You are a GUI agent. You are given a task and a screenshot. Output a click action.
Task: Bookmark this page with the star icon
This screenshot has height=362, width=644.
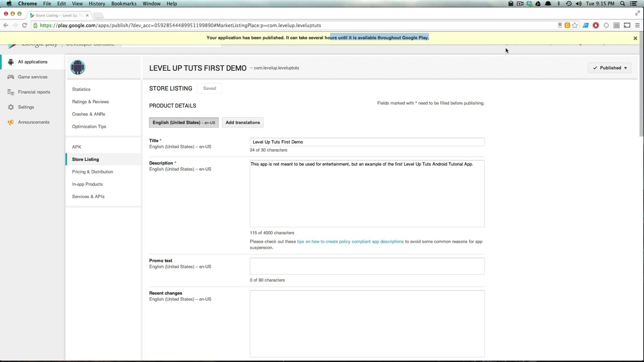(575, 25)
